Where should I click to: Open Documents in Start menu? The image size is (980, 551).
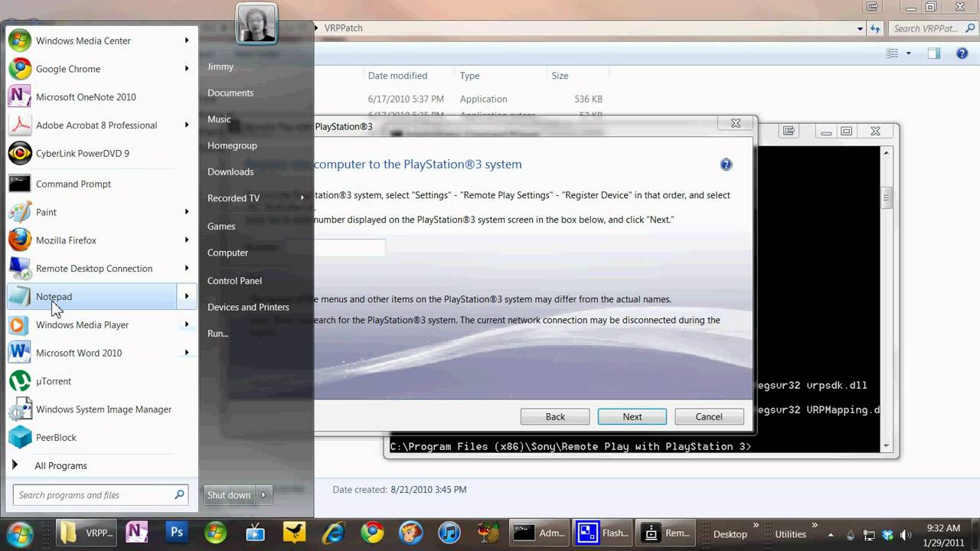230,93
